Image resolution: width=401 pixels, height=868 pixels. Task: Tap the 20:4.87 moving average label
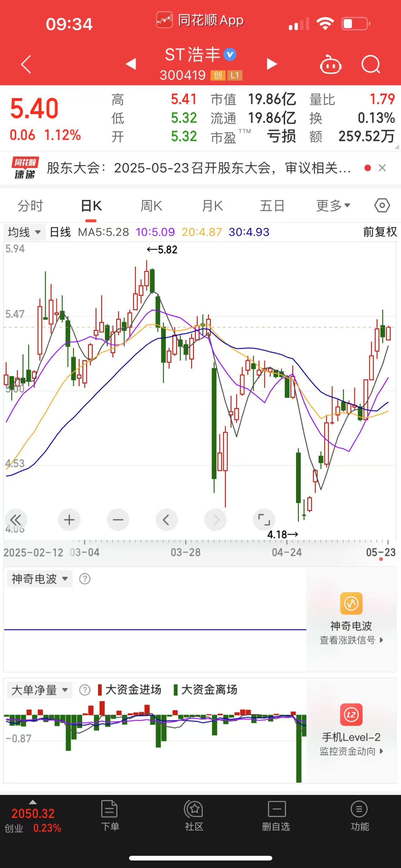point(202,232)
